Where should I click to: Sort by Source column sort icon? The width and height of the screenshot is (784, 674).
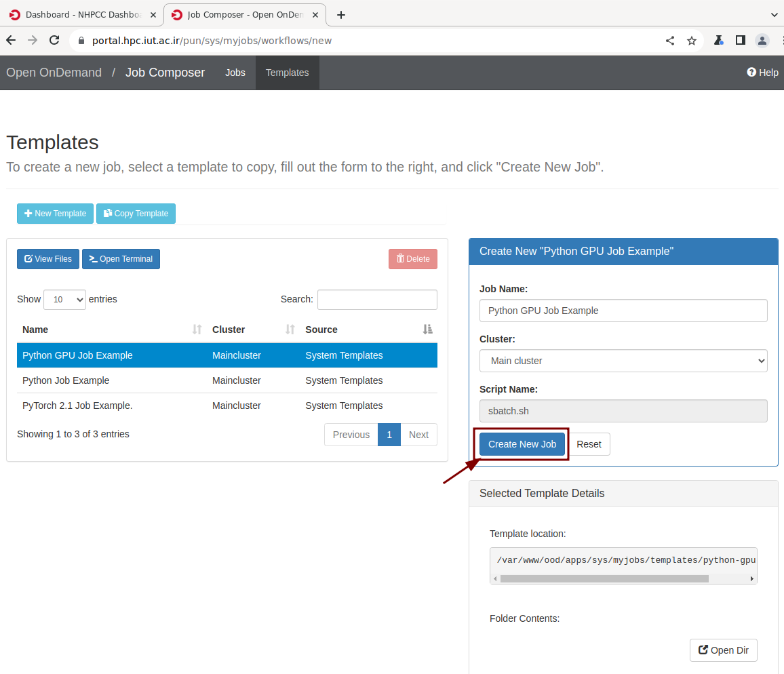(x=427, y=330)
